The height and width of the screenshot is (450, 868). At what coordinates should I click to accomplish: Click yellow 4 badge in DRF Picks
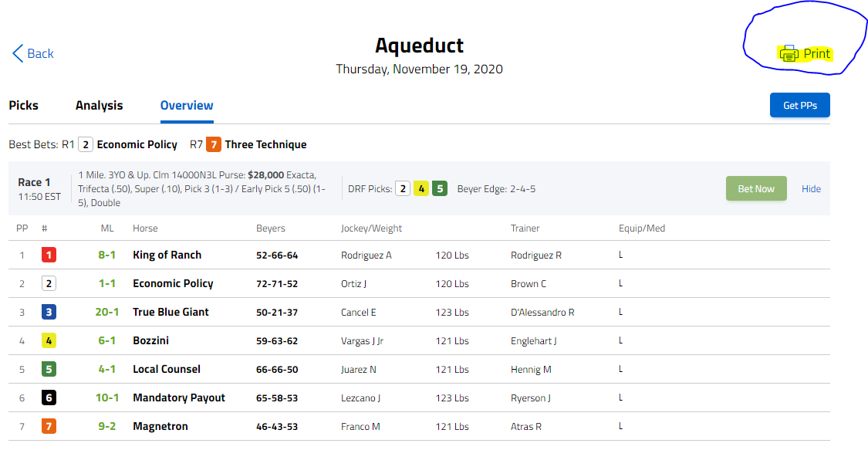421,189
